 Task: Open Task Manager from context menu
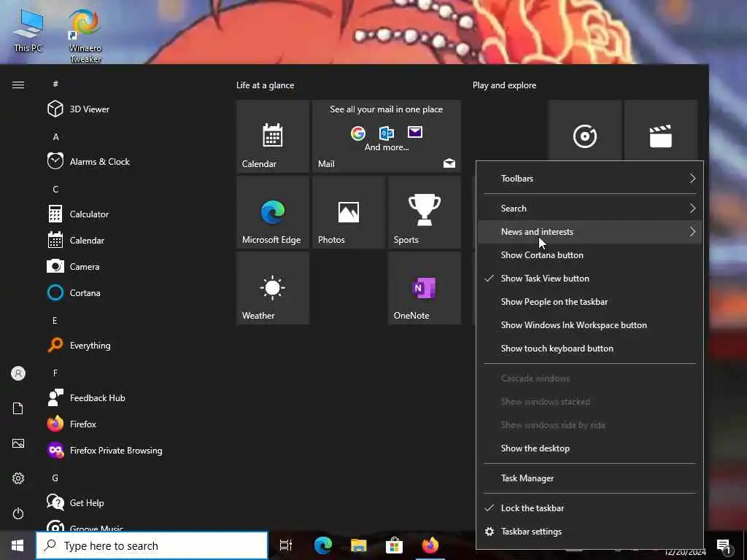589,478
